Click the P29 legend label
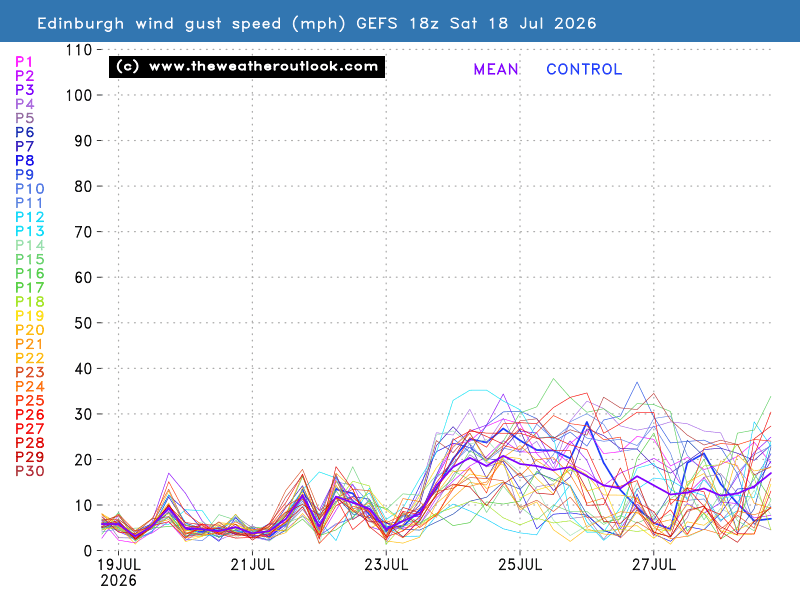800x600 pixels. (30, 457)
